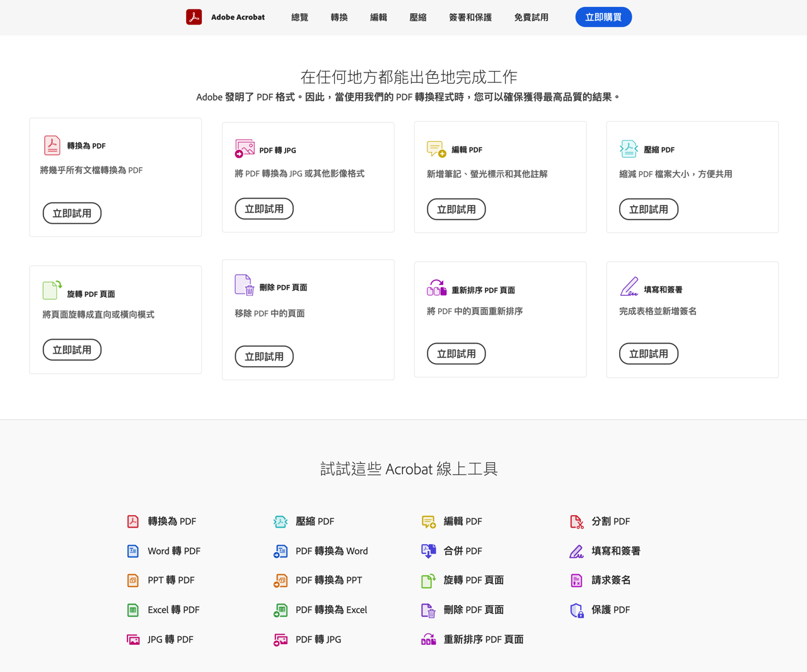The height and width of the screenshot is (672, 807).
Task: Click the 壓縮 PDF card icon
Action: pyautogui.click(x=629, y=149)
